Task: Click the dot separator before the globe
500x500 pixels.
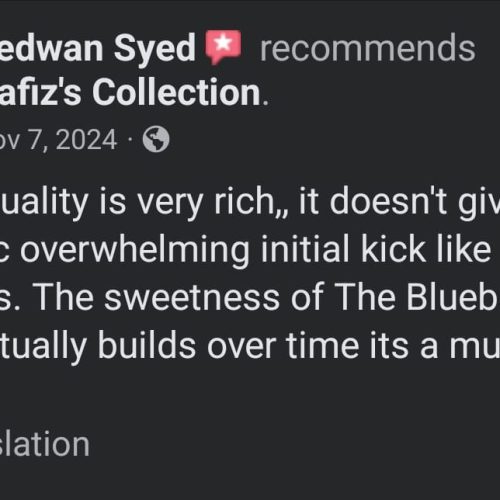Action: pos(130,140)
